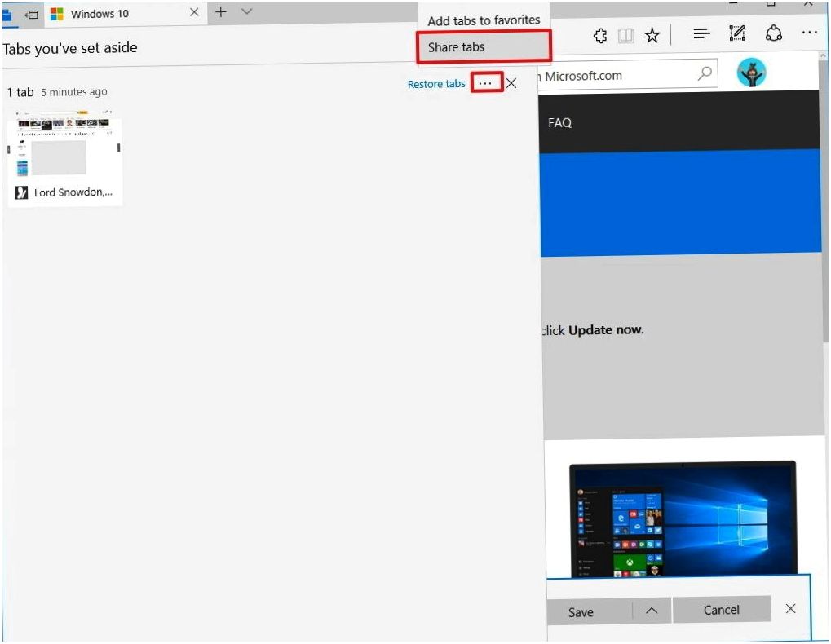Close the Windows 10 tab
The height and width of the screenshot is (644, 831).
point(194,12)
